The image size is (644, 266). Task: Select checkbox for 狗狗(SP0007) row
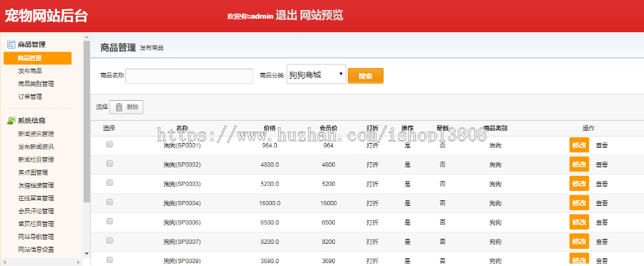click(109, 240)
